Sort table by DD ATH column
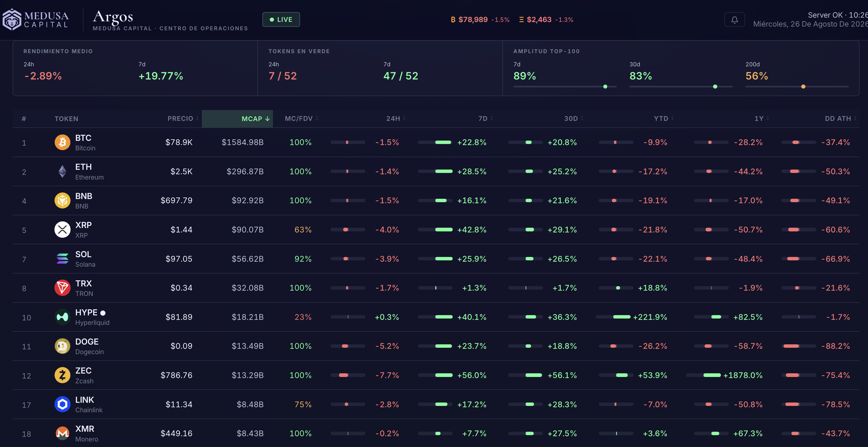The image size is (868, 447). point(840,119)
